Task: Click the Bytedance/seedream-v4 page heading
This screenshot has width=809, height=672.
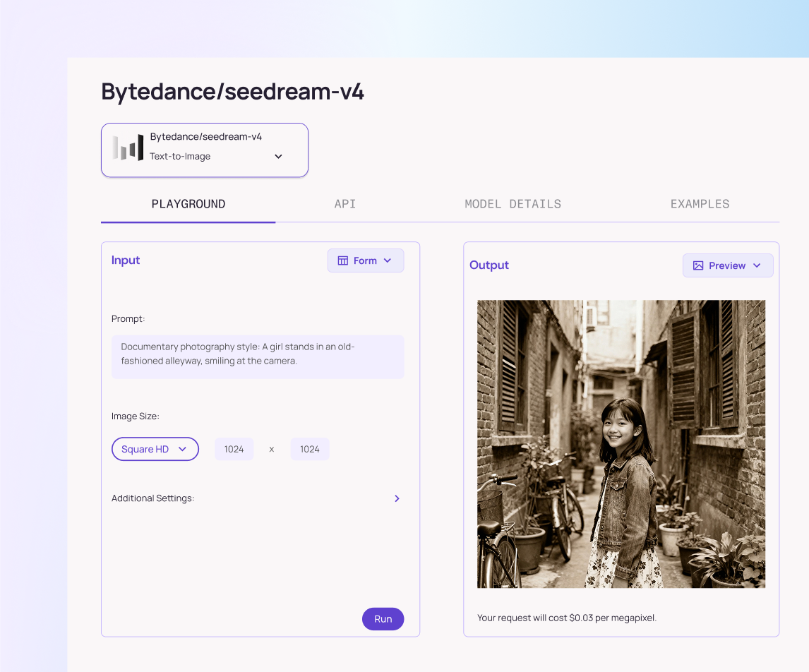Action: (232, 92)
